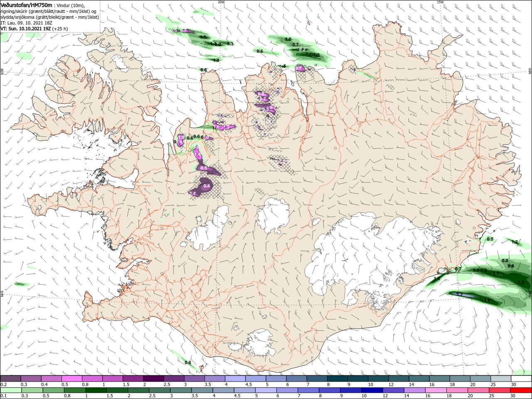This screenshot has width=532, height=399.
Task: Pick the darkest green rain swatch between 1 and 1.5
Action: coord(96,390)
